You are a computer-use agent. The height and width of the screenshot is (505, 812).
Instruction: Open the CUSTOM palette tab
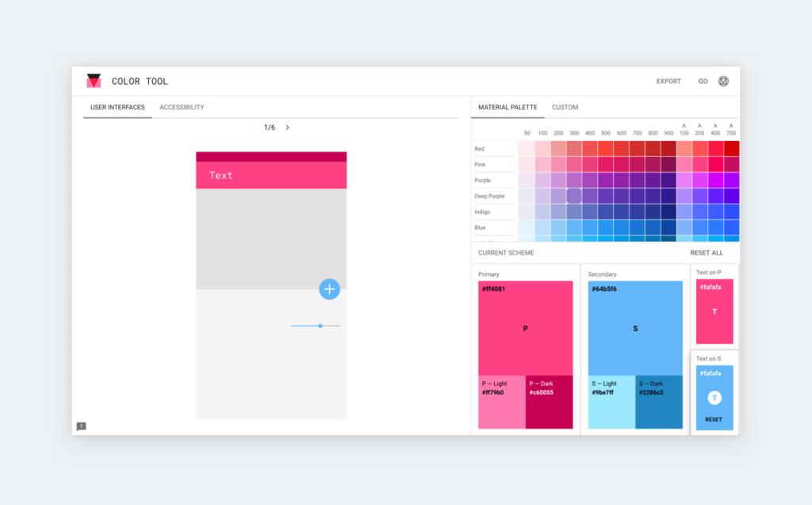[565, 107]
